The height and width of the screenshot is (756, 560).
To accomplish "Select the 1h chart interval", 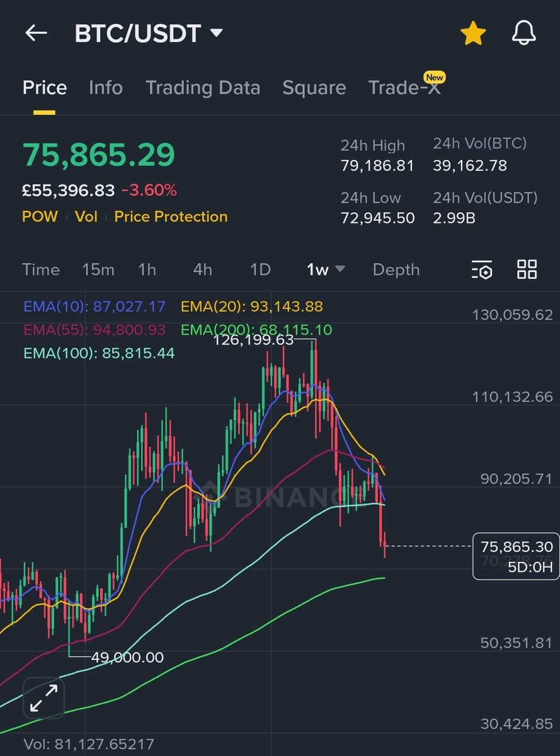I will pyautogui.click(x=147, y=270).
